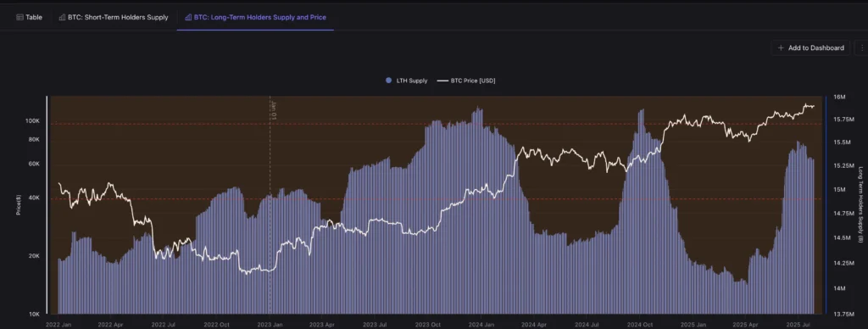Click the 2024 Jul x-axis label
This screenshot has height=329, width=868.
click(587, 325)
